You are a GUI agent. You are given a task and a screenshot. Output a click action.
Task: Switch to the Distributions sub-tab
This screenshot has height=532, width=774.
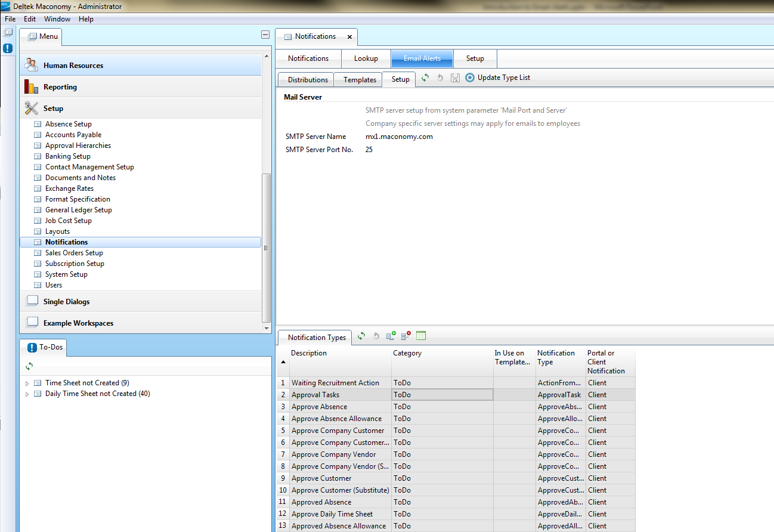tap(308, 80)
